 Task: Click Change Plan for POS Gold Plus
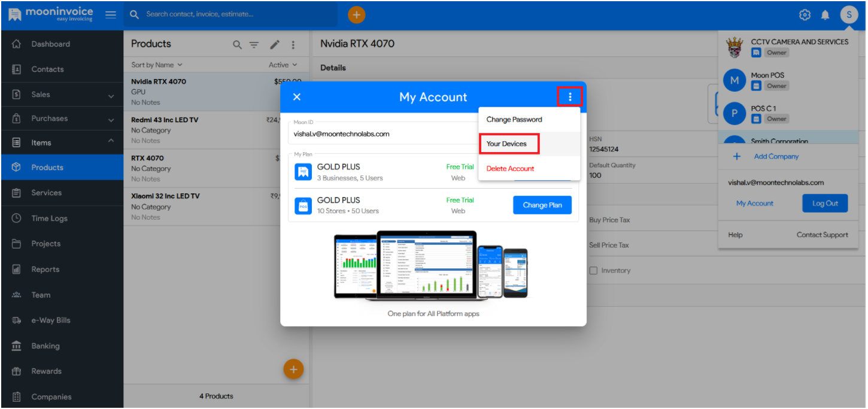(x=542, y=205)
